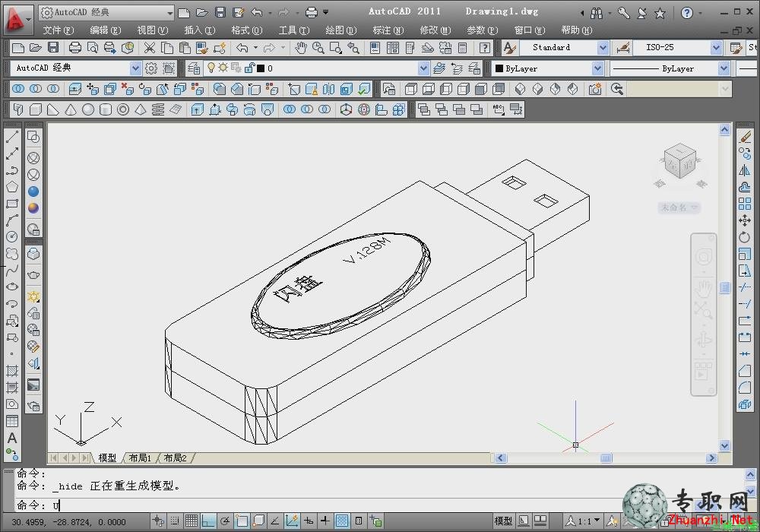Viewport: 760px width, 532px height.
Task: Select the Mirror tool in the modify toolbar
Action: point(745,170)
